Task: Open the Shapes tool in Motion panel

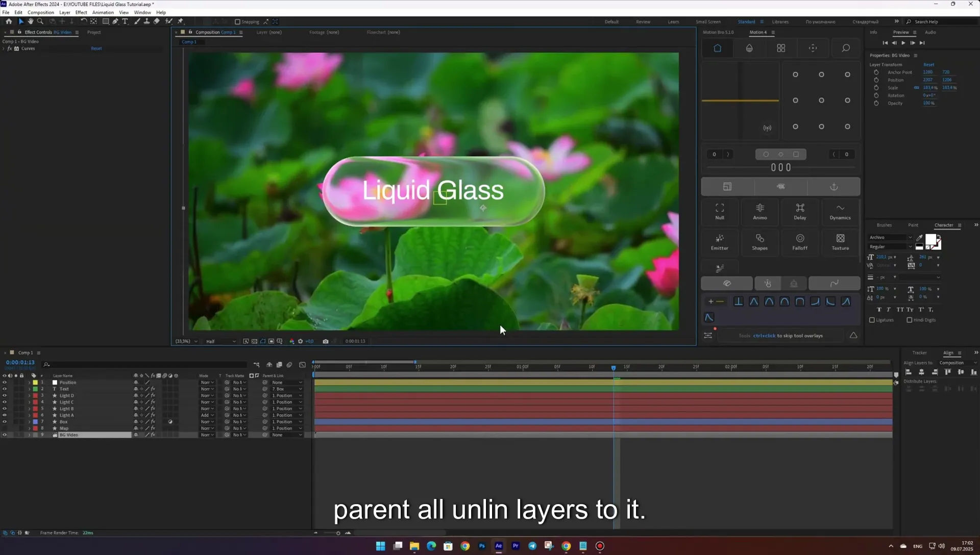Action: point(760,242)
